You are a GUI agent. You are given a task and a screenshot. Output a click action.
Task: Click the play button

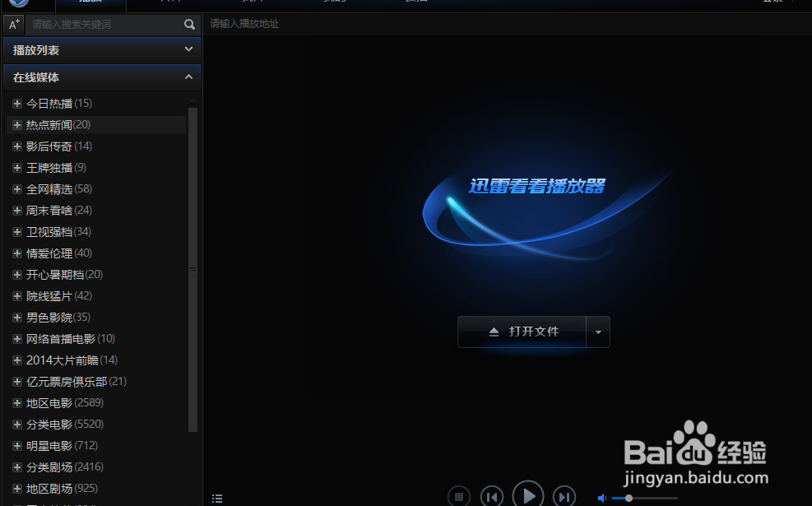(x=527, y=495)
